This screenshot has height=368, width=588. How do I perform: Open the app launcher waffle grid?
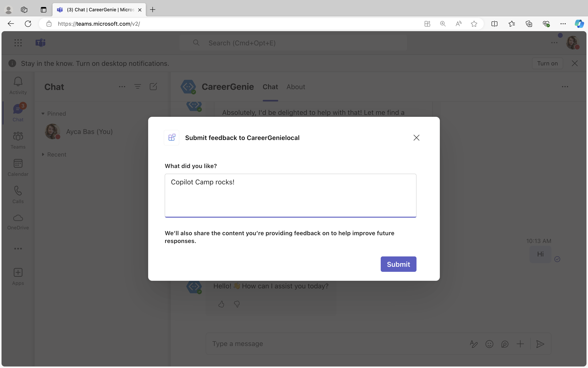pos(18,43)
